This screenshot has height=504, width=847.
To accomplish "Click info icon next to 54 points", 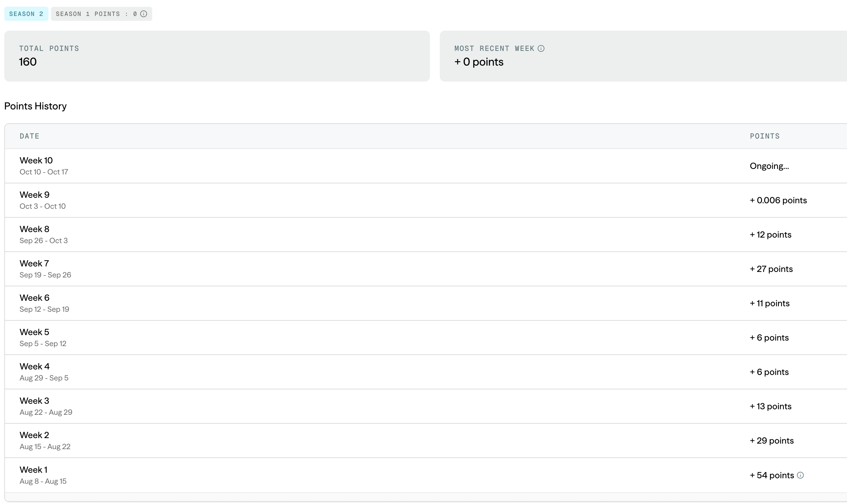I will [800, 475].
